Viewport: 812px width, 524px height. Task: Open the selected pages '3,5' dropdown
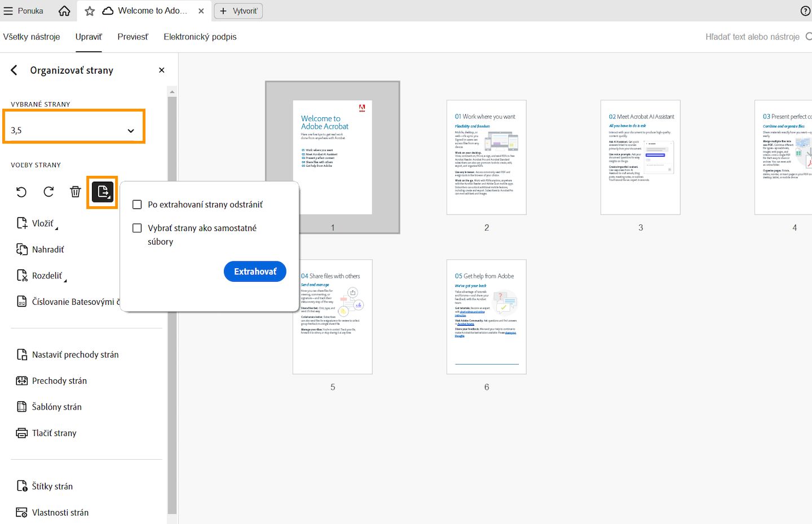pyautogui.click(x=131, y=129)
